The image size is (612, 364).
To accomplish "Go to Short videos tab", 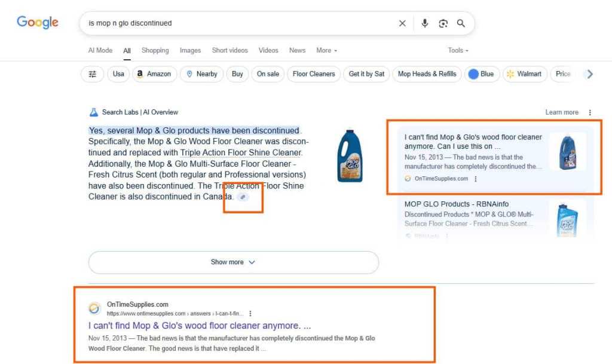I will pyautogui.click(x=230, y=50).
